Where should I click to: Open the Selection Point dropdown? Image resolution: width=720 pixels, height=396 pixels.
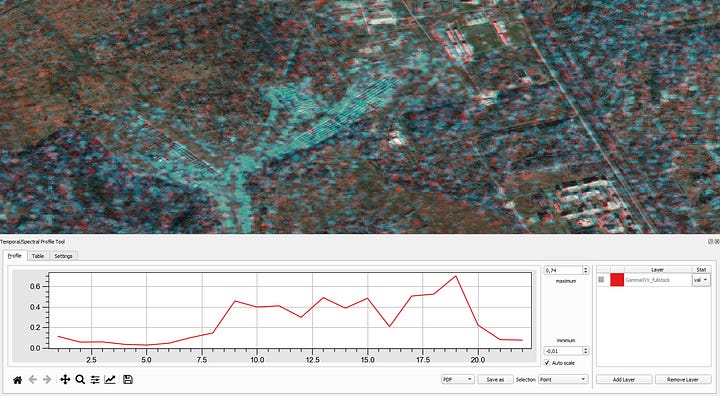[x=563, y=379]
